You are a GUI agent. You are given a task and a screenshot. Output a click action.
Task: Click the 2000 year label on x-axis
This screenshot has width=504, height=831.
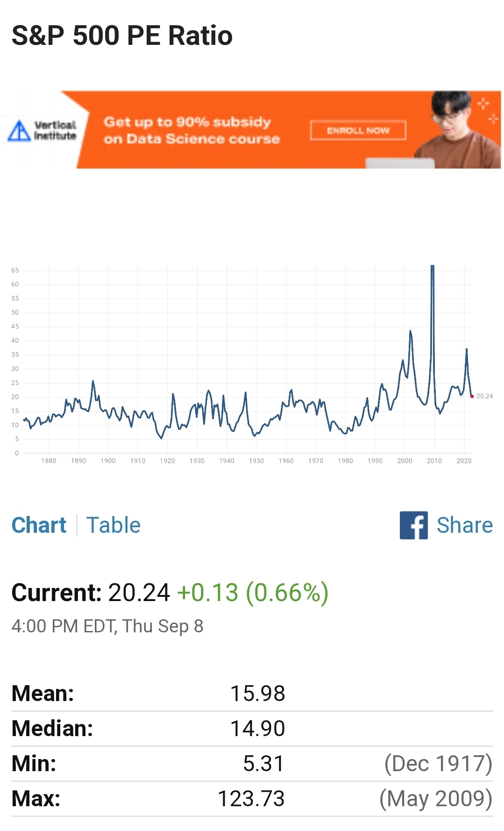point(405,461)
